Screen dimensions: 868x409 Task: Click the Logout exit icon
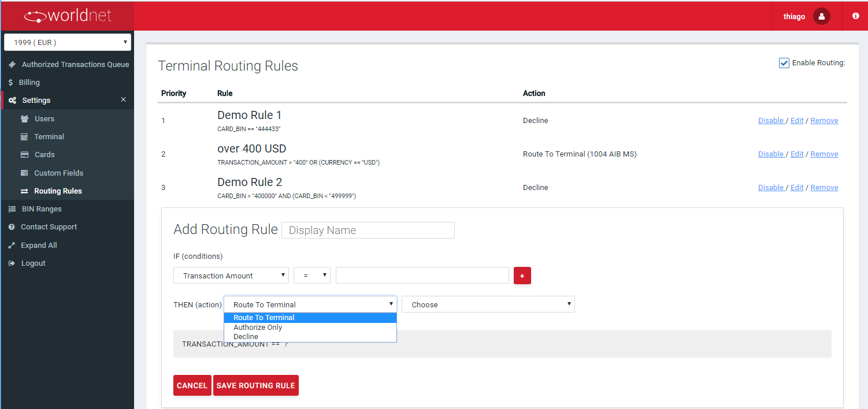pyautogui.click(x=12, y=263)
